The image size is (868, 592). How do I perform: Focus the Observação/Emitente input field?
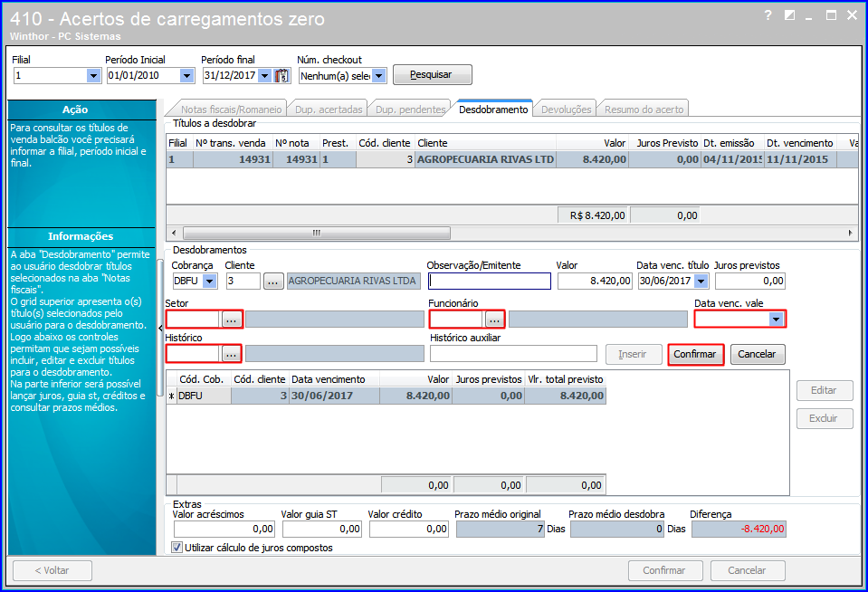click(x=490, y=282)
